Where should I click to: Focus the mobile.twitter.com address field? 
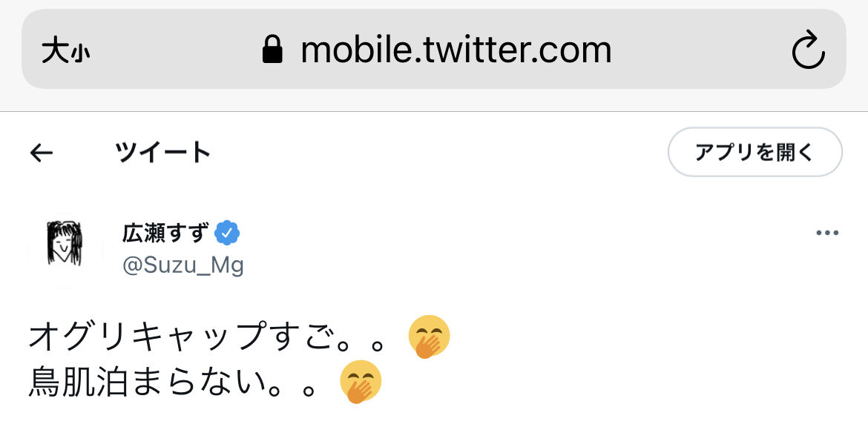tap(456, 50)
